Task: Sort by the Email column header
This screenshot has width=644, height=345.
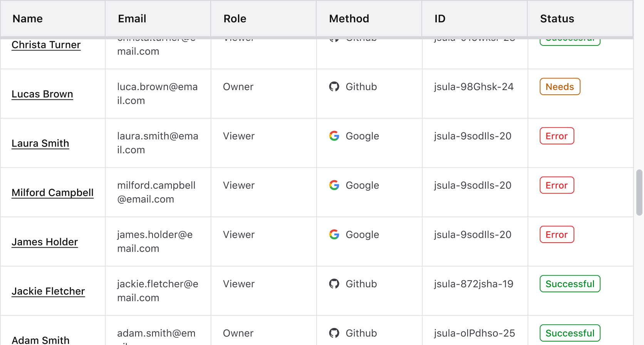Action: 132,18
